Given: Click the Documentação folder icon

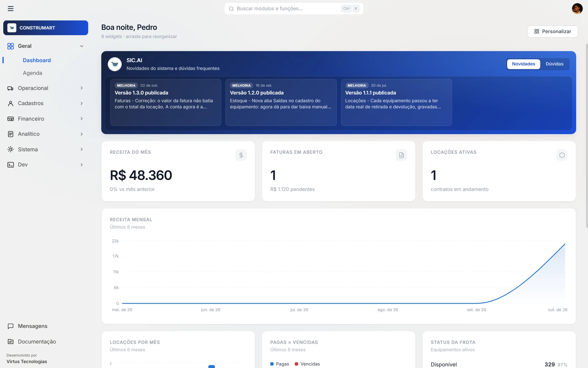Looking at the screenshot, I should (x=10, y=341).
